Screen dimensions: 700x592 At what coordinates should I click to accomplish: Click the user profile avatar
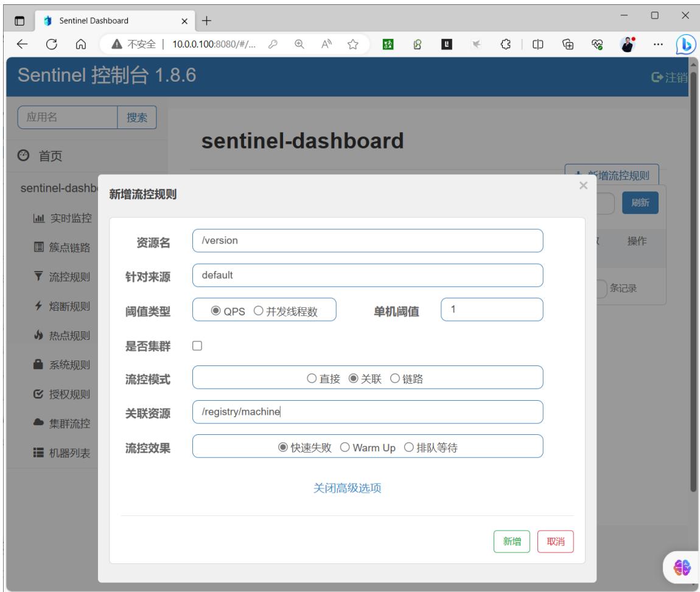(628, 44)
